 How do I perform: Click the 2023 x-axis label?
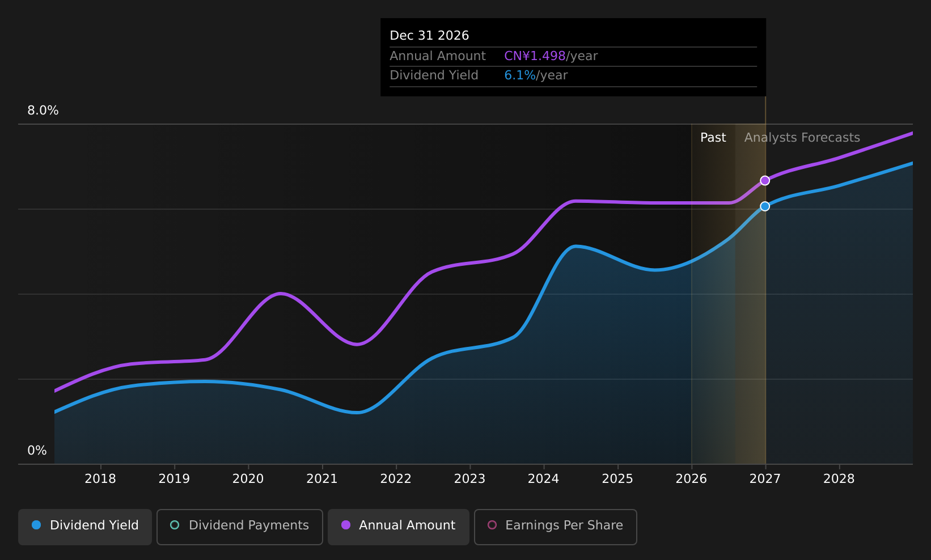click(x=469, y=479)
